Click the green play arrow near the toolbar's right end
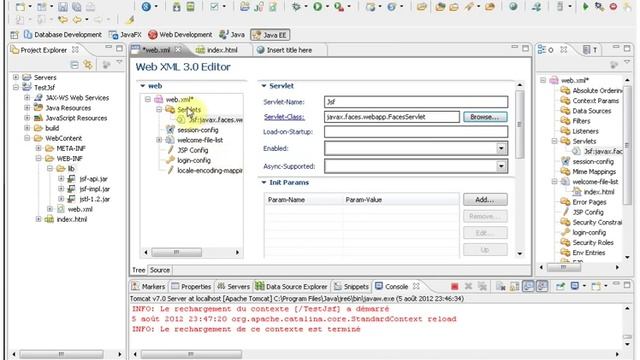 click(586, 7)
